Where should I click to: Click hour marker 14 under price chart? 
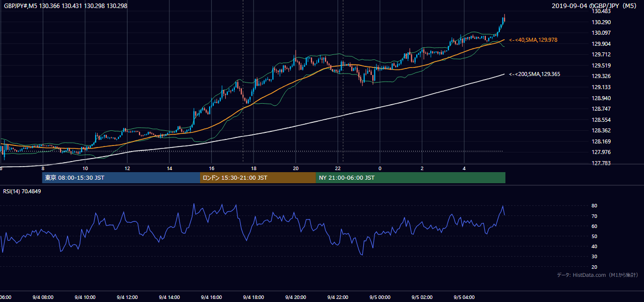click(x=169, y=169)
